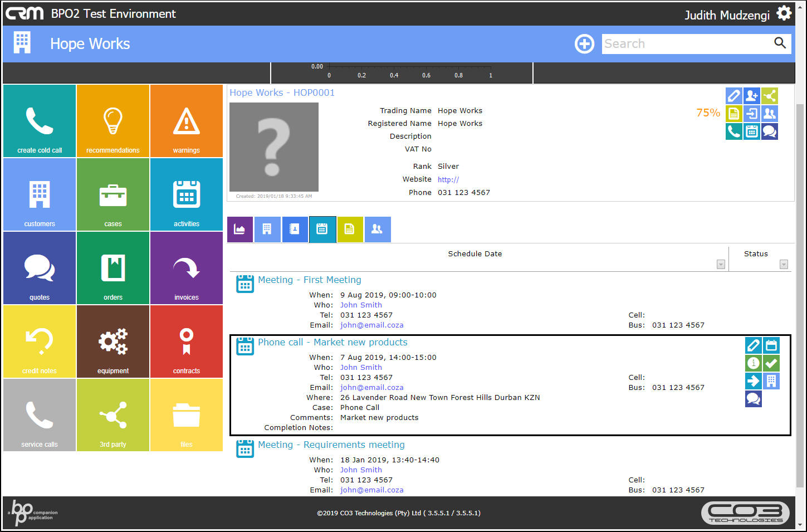Click John Smith under Market new products

(361, 367)
